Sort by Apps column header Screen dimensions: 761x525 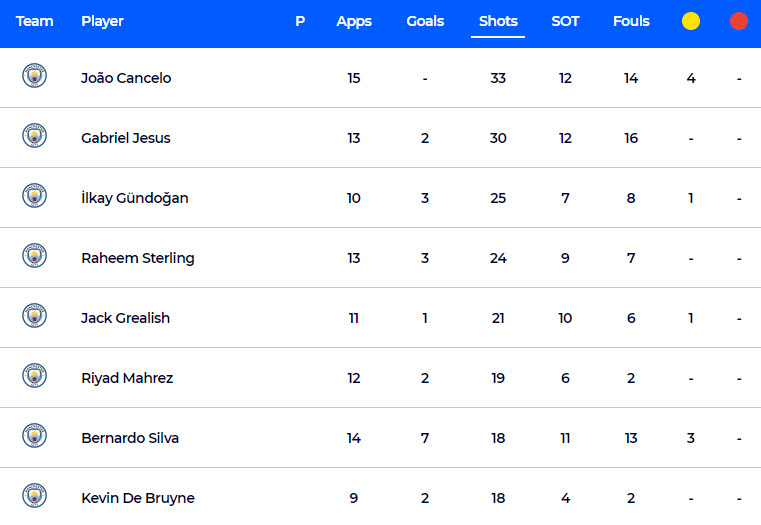click(x=354, y=21)
